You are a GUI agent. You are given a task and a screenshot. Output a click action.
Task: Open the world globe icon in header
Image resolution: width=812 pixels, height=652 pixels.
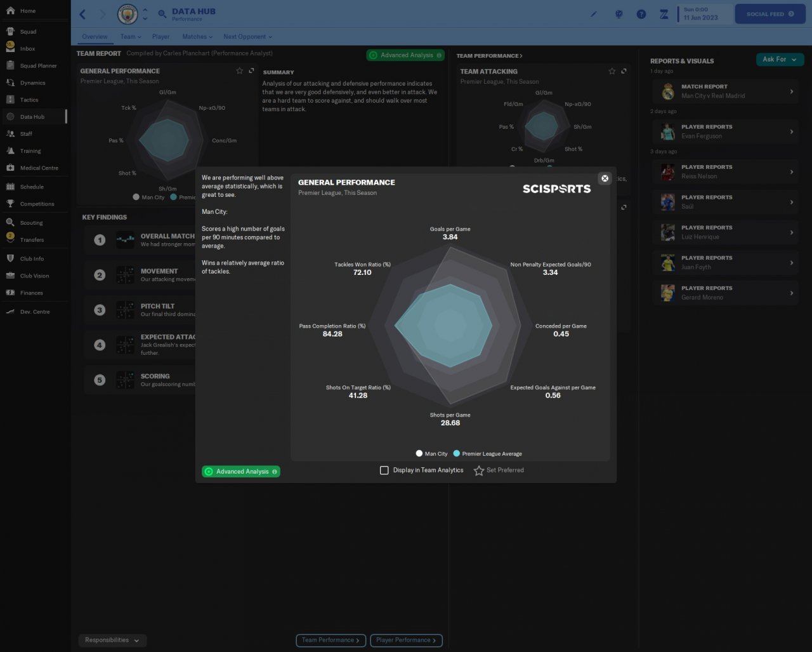point(619,14)
